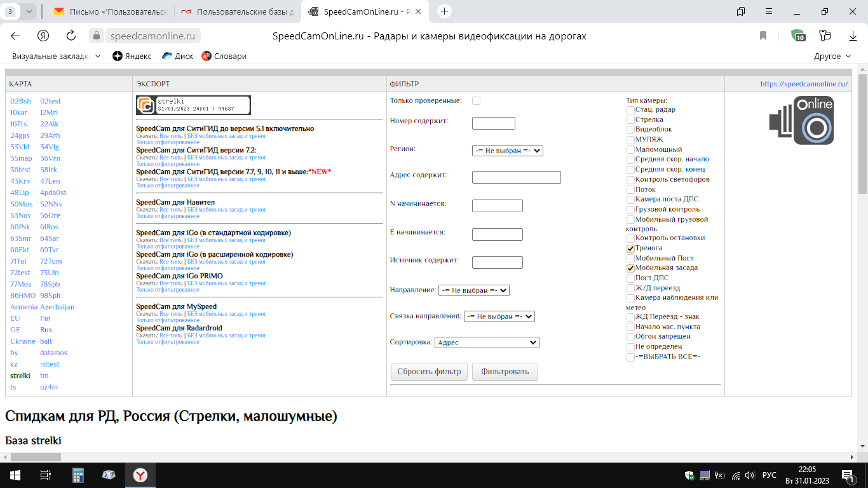Tick the 'Стрелка' camera type checkbox
Image resolution: width=868 pixels, height=488 pixels.
(630, 119)
